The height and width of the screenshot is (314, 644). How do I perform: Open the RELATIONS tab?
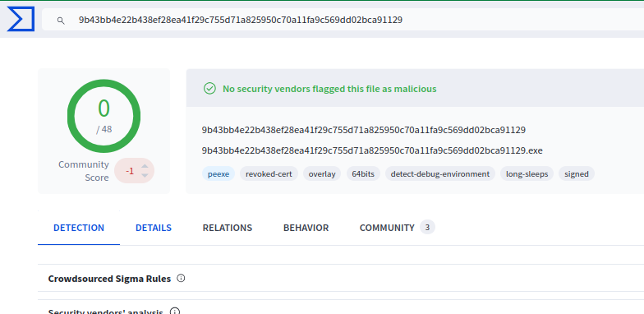[x=227, y=228]
